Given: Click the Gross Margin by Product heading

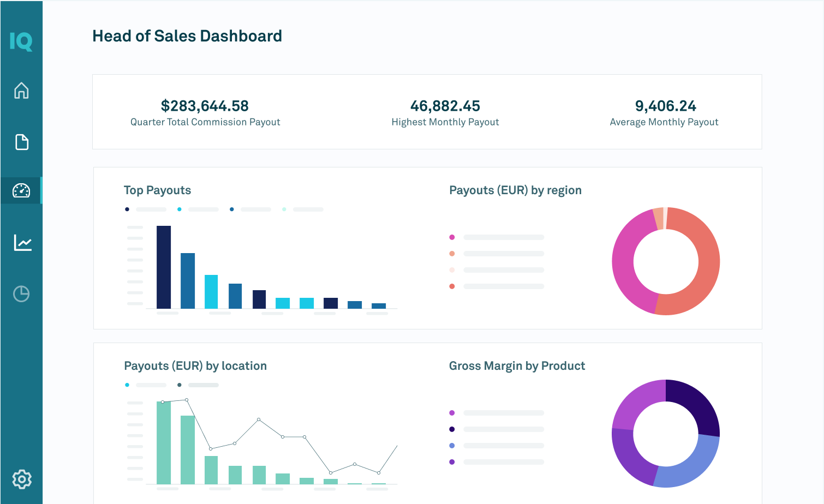Looking at the screenshot, I should pos(517,365).
